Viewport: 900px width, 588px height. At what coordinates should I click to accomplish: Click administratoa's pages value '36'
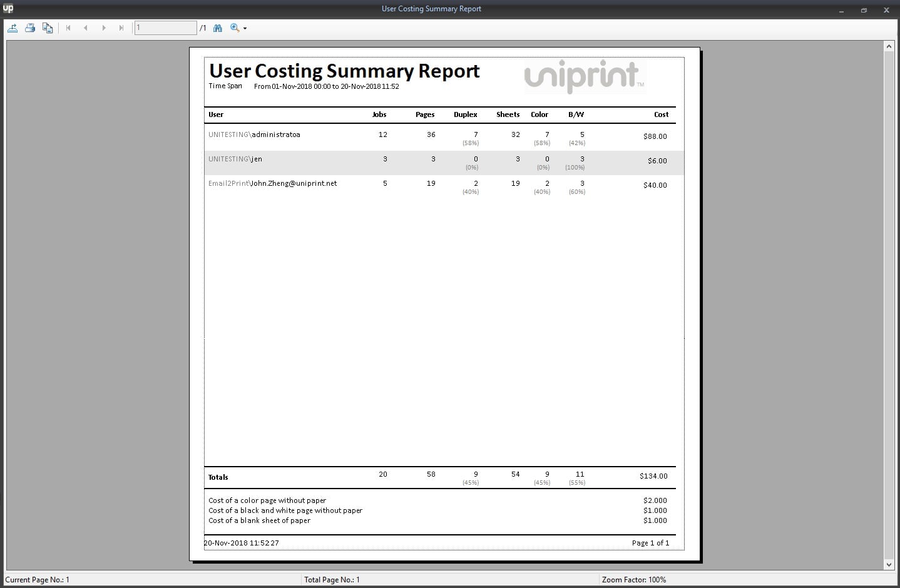click(431, 134)
